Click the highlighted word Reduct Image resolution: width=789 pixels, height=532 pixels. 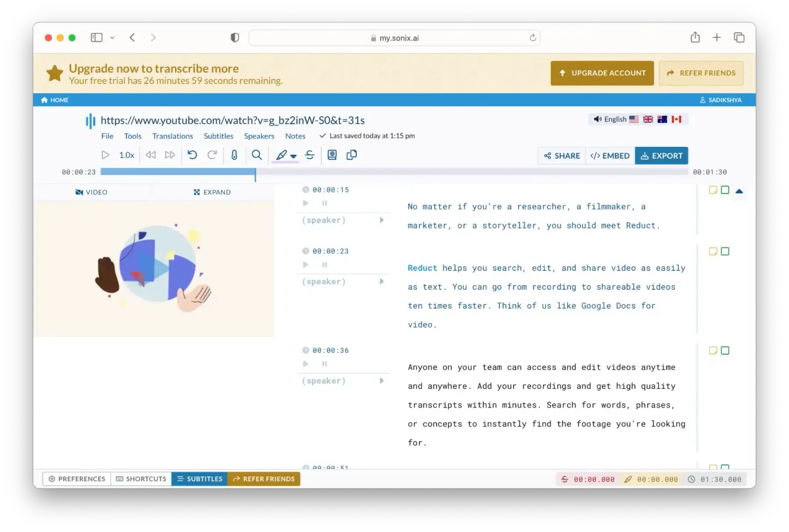point(422,268)
